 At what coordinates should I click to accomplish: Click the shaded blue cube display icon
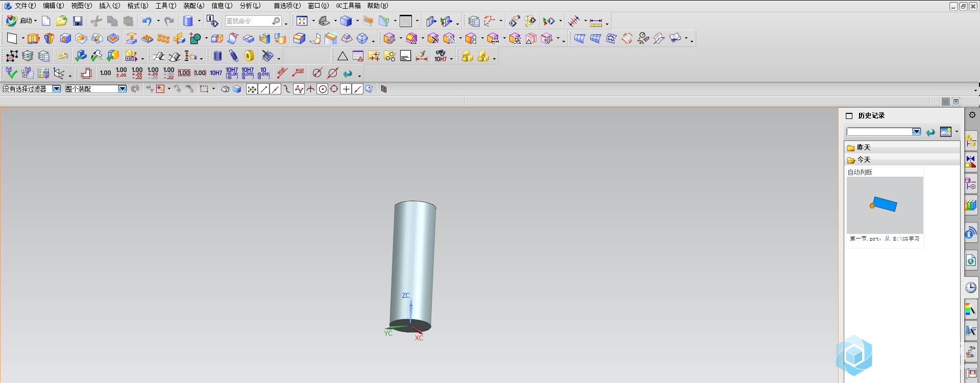tap(346, 21)
